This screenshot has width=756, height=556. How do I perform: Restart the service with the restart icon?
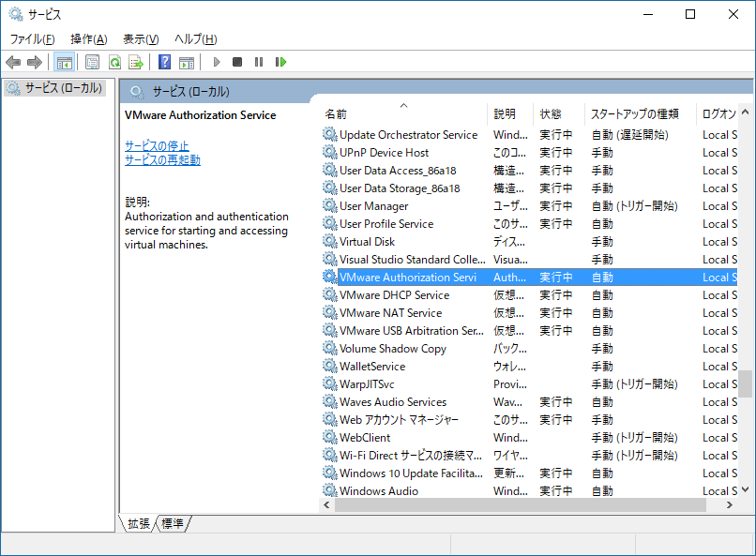281,62
